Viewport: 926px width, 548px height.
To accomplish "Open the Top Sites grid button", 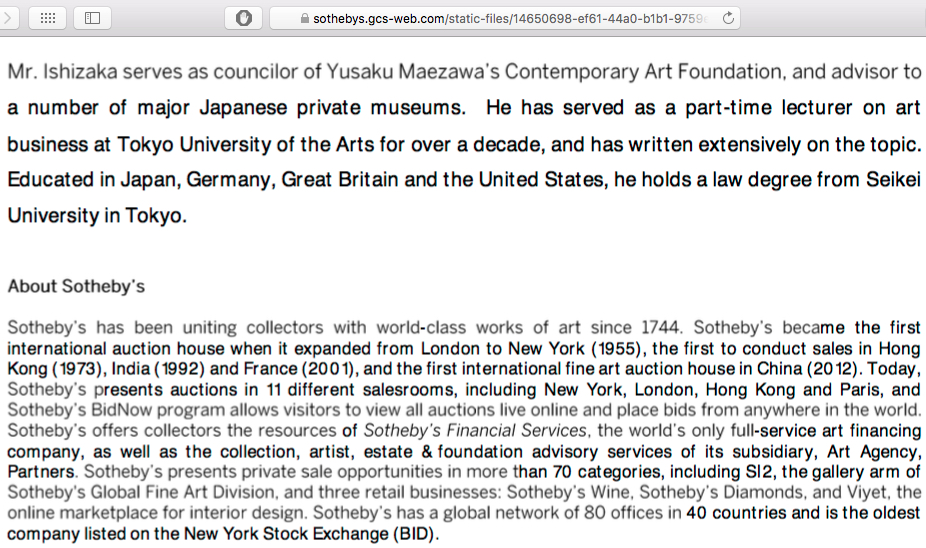I will point(48,18).
